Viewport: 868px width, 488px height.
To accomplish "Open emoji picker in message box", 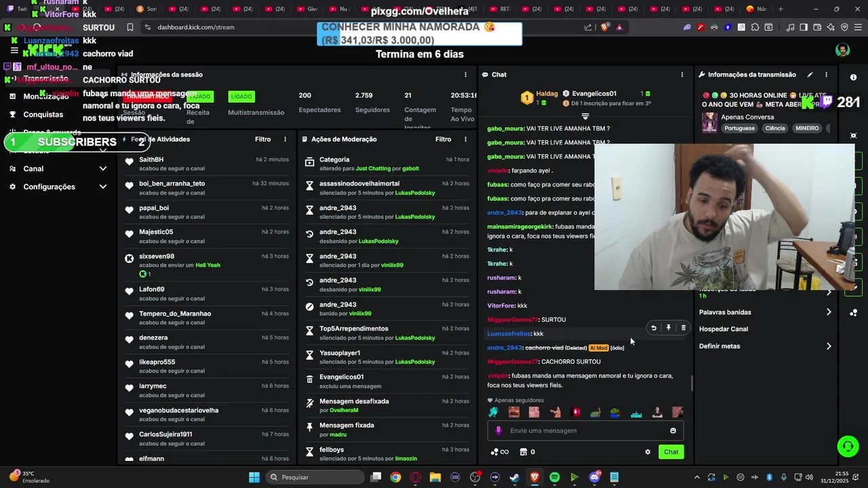I will click(673, 430).
